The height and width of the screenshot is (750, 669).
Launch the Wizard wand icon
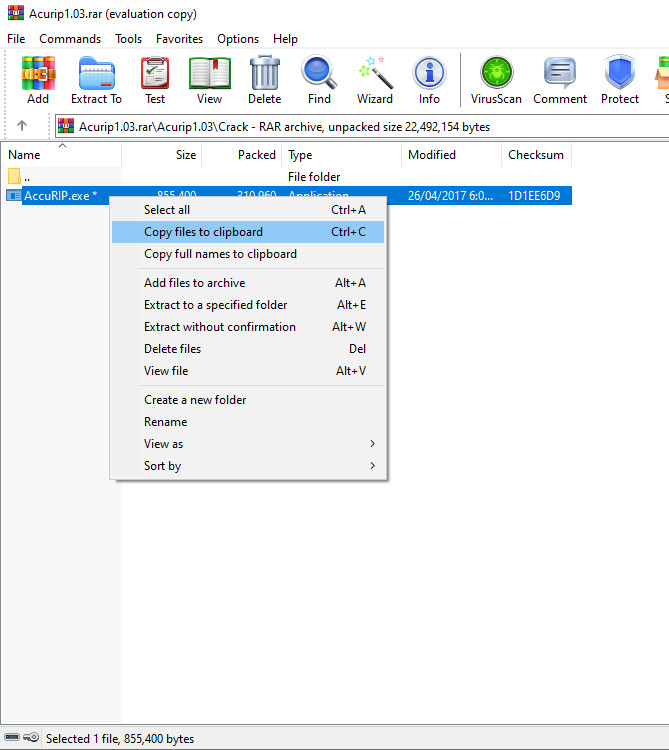375,73
